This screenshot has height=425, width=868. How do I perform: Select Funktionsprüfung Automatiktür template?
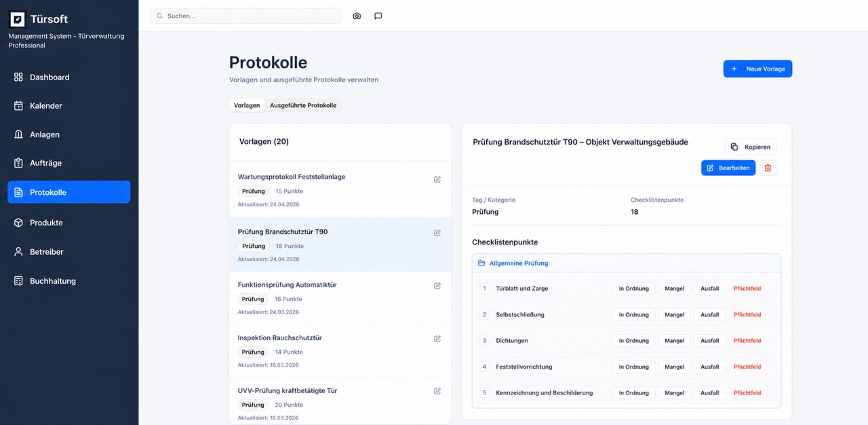[340, 298]
